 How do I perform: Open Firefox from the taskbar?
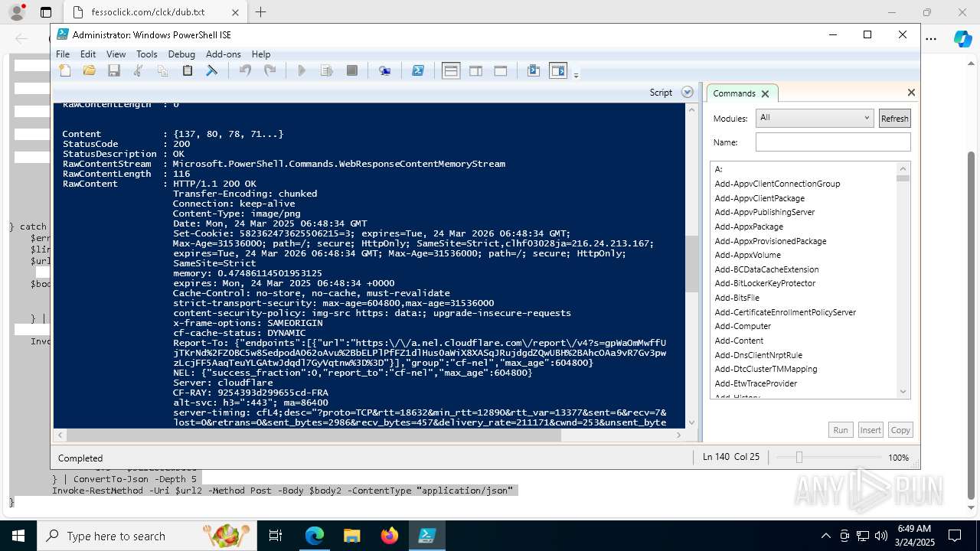(390, 536)
